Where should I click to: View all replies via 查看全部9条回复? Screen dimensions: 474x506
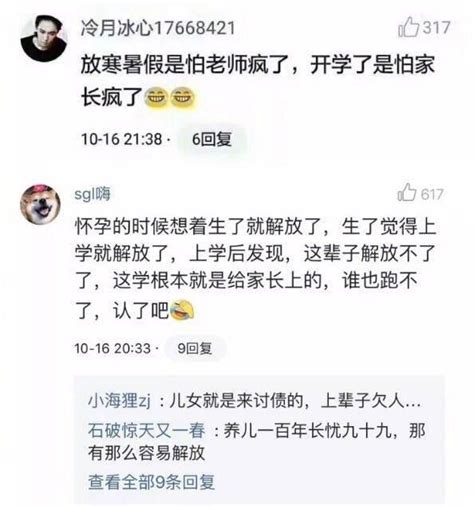[152, 482]
